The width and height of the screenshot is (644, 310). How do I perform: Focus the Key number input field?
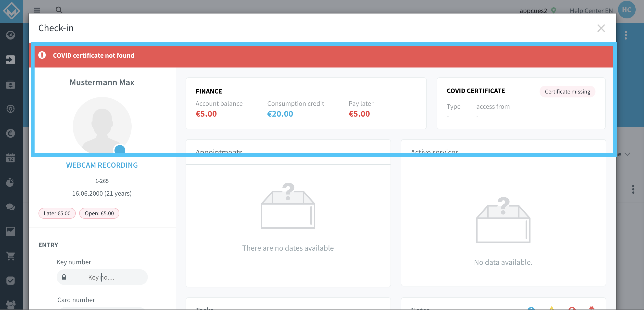coord(102,277)
